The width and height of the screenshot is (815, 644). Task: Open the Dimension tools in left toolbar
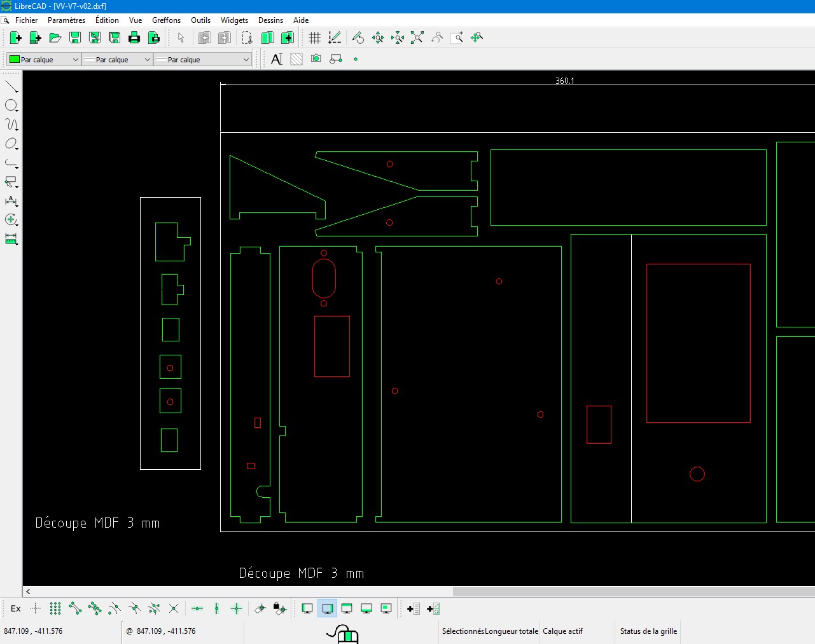click(x=11, y=201)
